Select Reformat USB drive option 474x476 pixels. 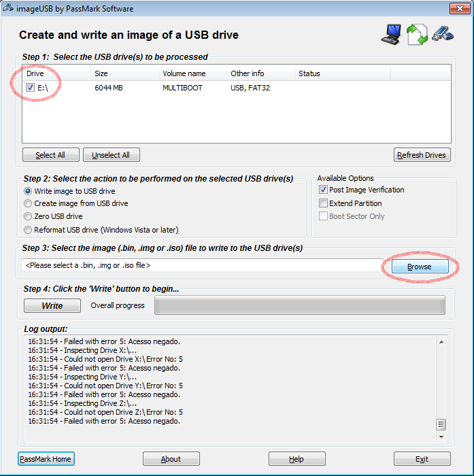click(28, 230)
